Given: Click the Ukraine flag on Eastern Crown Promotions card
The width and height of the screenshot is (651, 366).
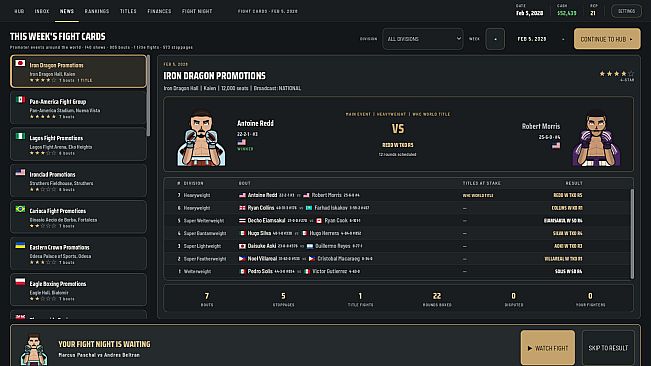Looking at the screenshot, I should pyautogui.click(x=20, y=245).
